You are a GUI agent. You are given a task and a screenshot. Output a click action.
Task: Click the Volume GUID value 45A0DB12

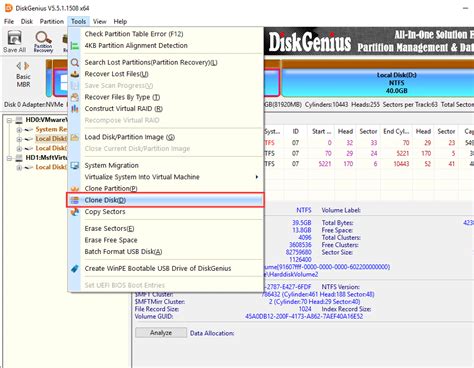304,316
